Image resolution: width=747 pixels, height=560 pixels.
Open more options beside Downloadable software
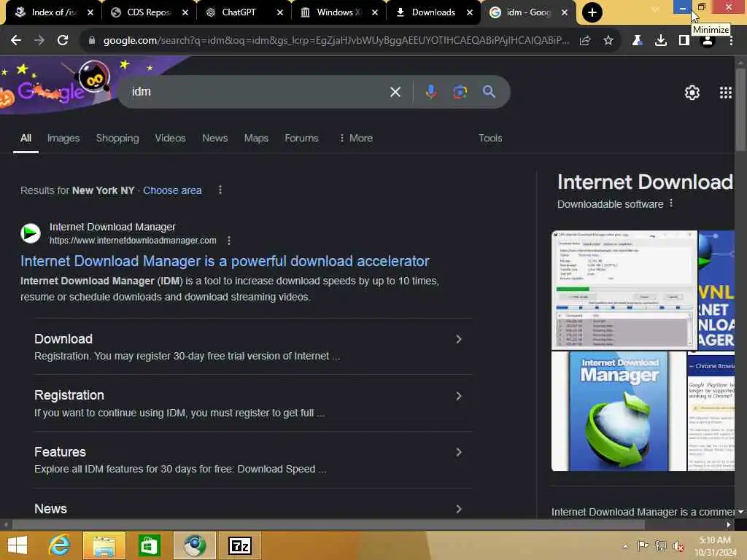tap(671, 203)
